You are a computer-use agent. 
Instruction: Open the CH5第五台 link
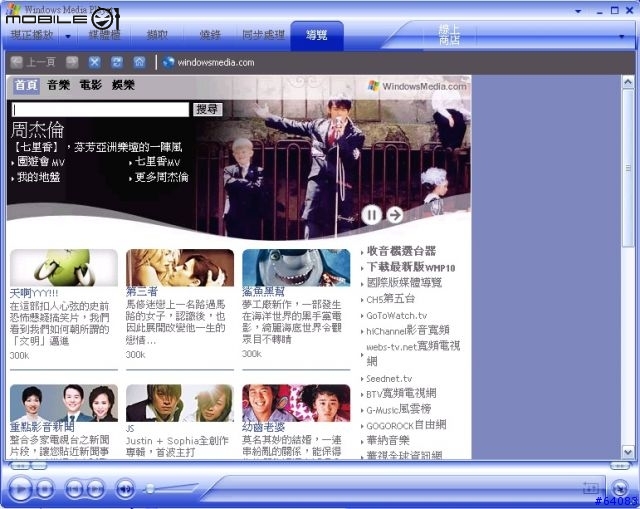[x=391, y=299]
